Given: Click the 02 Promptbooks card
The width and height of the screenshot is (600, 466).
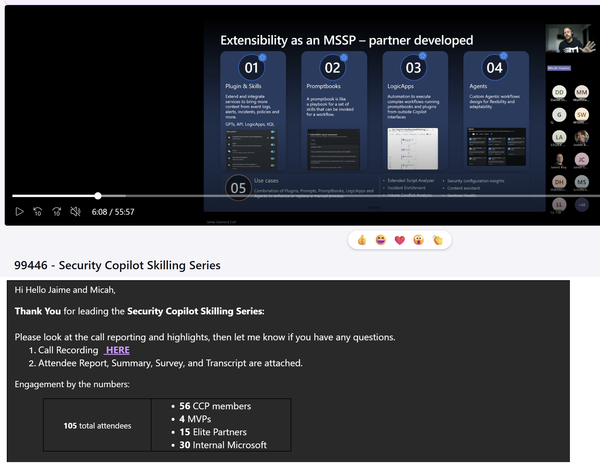Looking at the screenshot, I should (x=334, y=110).
